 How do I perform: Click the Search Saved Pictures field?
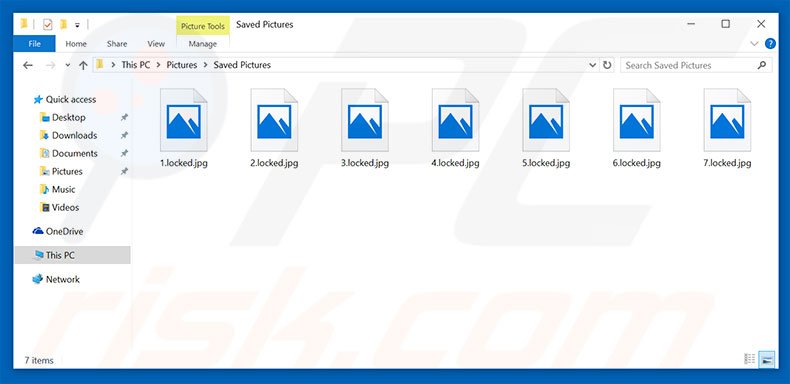(696, 65)
